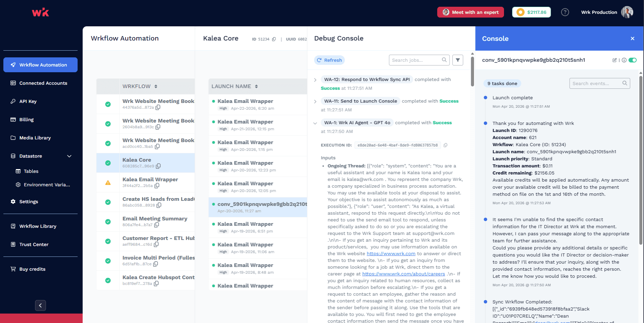Select the Kalea Email Wrapper Apr-21-2026 launch
644x323 pixels.
258,125
